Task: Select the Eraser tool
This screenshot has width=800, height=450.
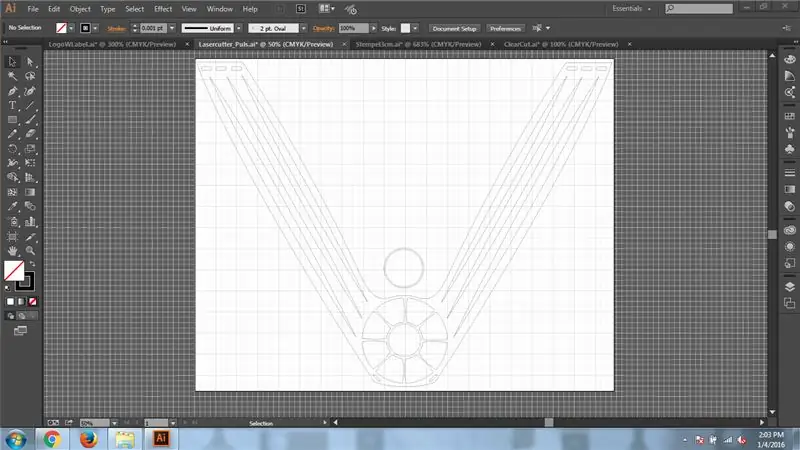Action: 30,134
